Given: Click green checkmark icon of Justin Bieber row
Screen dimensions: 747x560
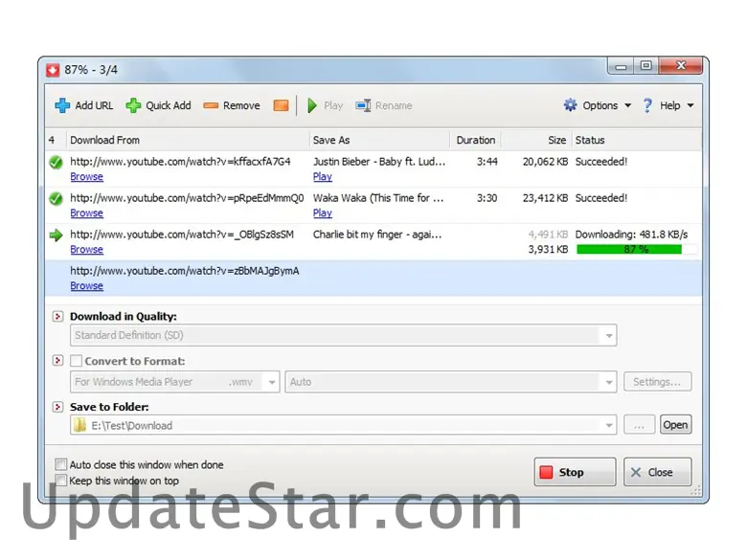Looking at the screenshot, I should click(x=56, y=163).
